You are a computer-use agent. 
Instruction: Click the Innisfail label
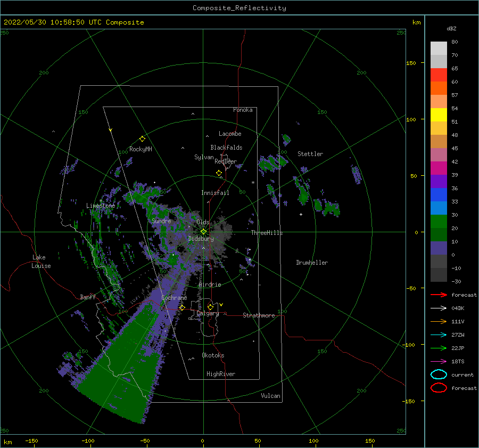(215, 193)
